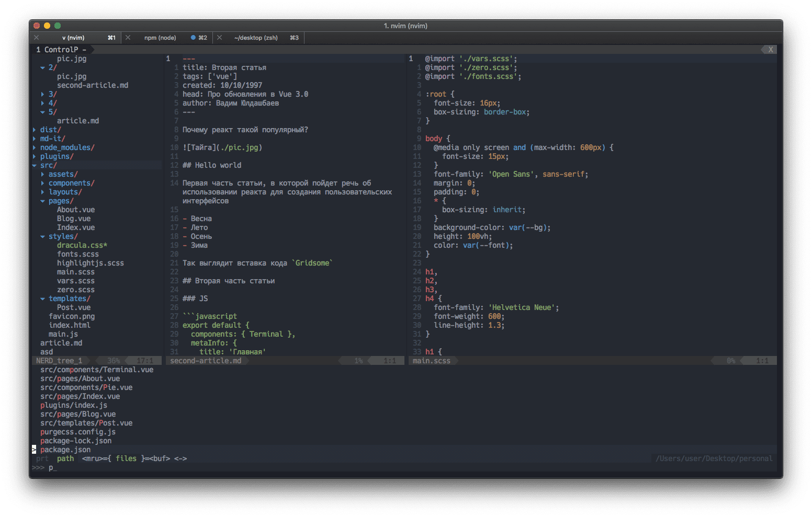Viewport: 812px width, 517px height.
Task: Expand the dist/ directory
Action: [x=35, y=130]
